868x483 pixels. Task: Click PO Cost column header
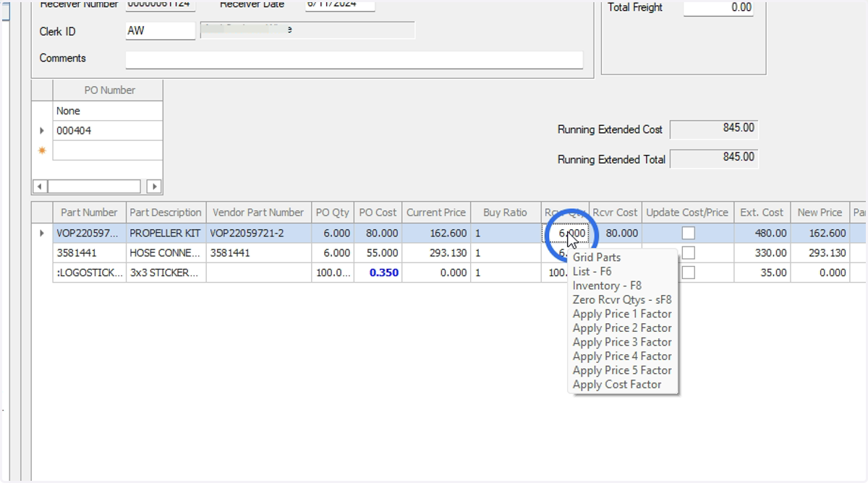coord(378,213)
